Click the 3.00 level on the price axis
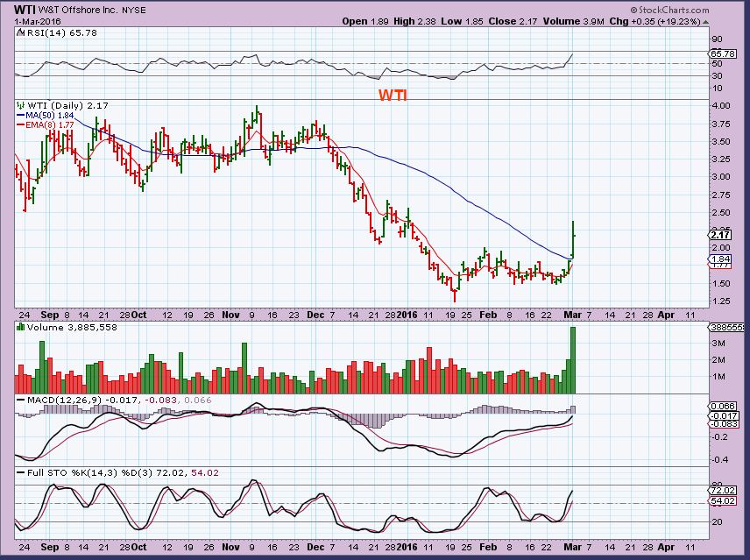 click(721, 176)
